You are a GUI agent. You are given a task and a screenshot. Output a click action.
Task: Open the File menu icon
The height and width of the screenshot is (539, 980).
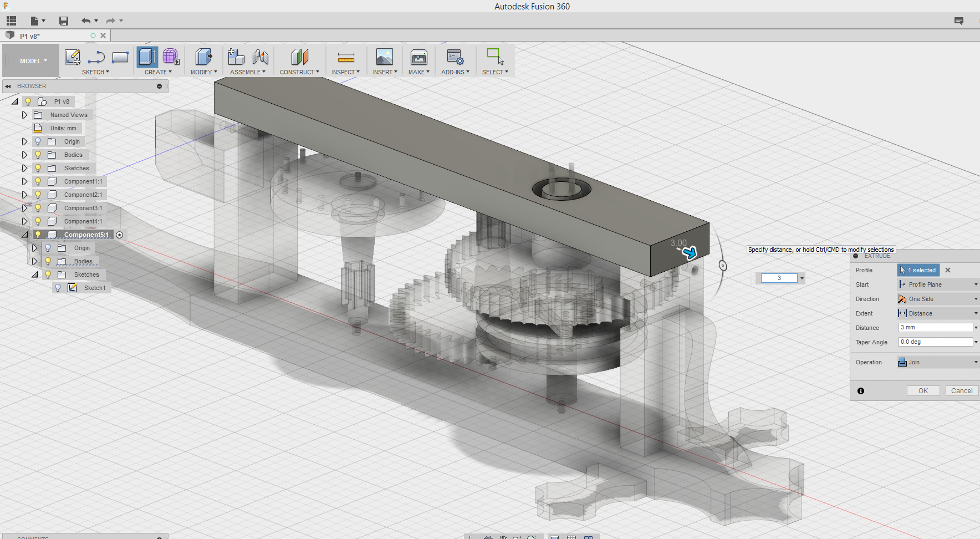click(38, 21)
